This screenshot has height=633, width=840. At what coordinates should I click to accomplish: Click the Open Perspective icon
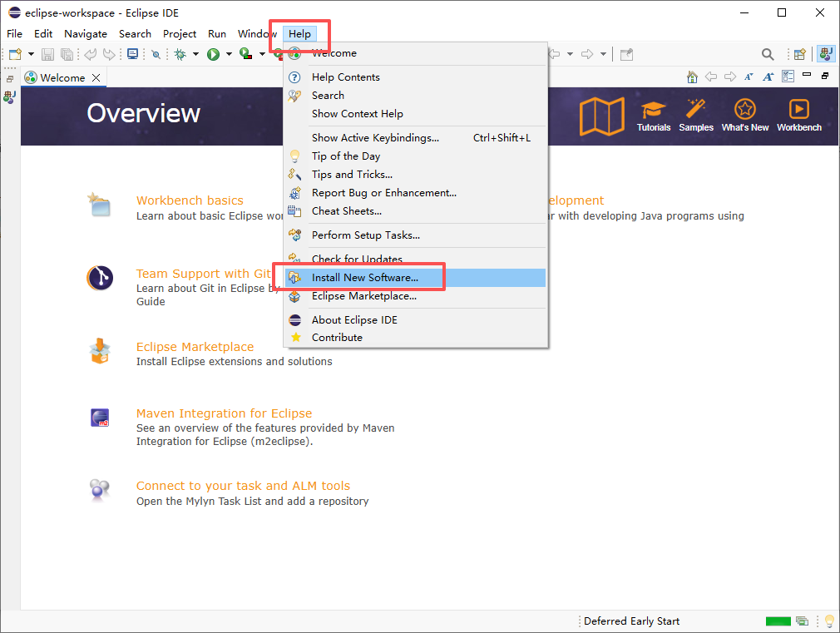click(800, 54)
